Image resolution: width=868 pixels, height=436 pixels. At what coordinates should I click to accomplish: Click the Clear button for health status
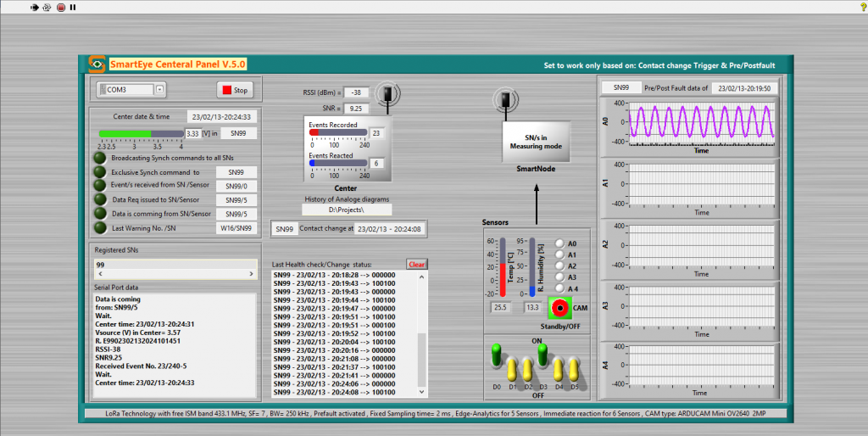click(417, 265)
